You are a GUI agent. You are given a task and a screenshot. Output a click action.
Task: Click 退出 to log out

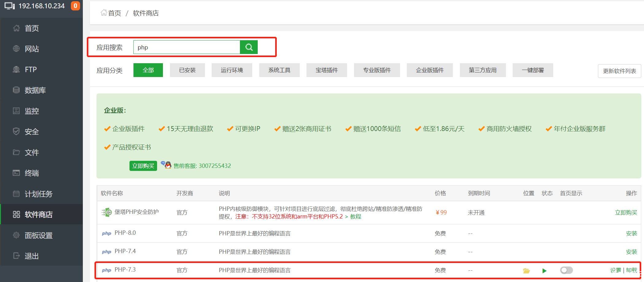(x=41, y=256)
